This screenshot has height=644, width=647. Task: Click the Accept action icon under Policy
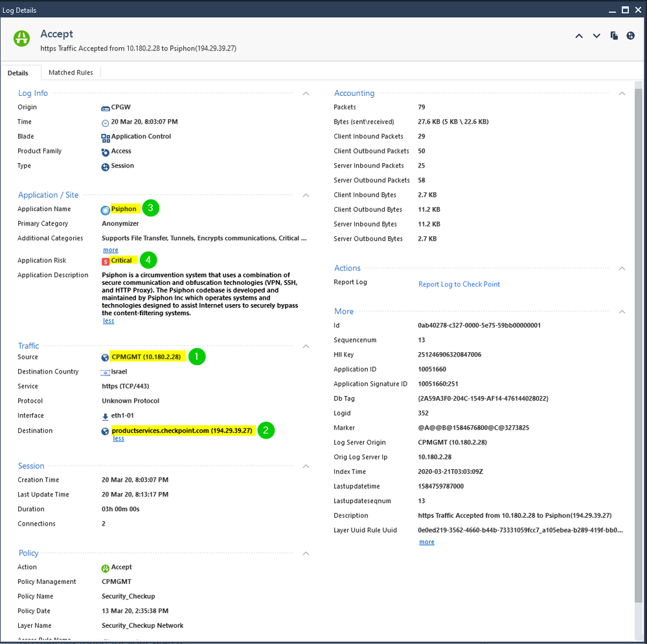point(105,568)
